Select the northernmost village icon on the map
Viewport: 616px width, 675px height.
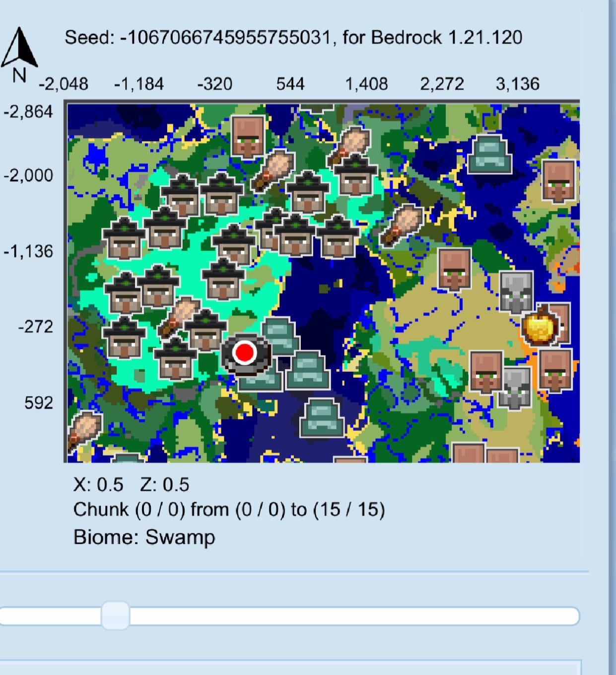pos(248,136)
